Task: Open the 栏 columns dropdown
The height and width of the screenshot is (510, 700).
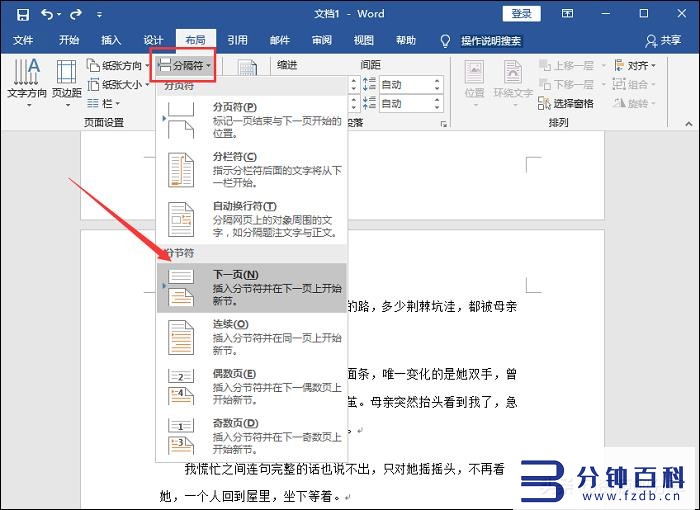Action: pyautogui.click(x=104, y=104)
